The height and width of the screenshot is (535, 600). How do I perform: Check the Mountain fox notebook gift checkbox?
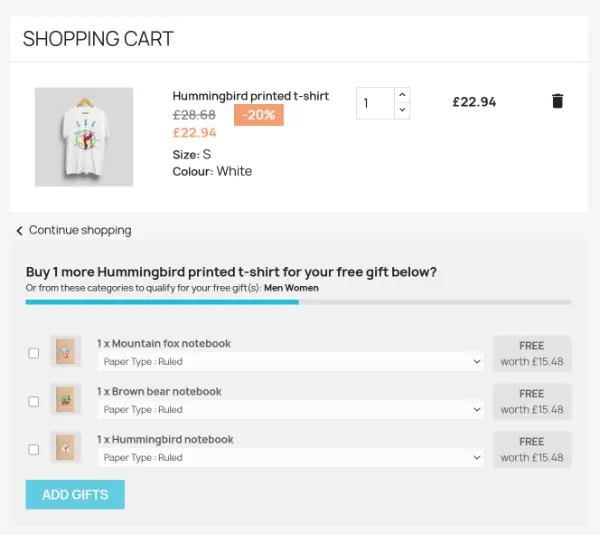[x=34, y=353]
